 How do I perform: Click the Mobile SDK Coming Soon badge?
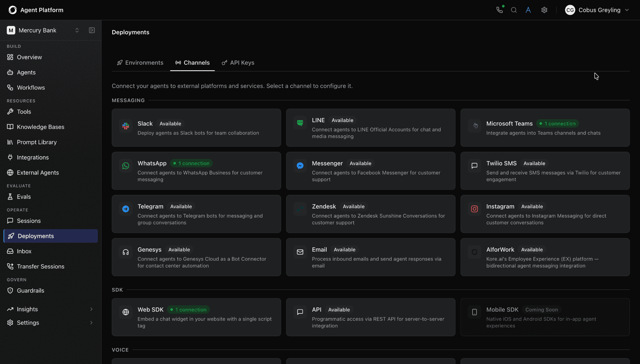(x=541, y=310)
